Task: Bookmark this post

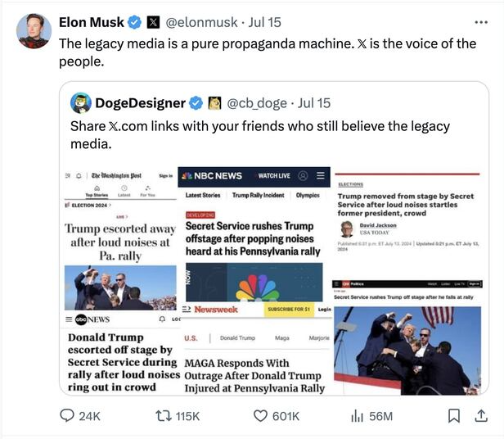Action: point(453,415)
